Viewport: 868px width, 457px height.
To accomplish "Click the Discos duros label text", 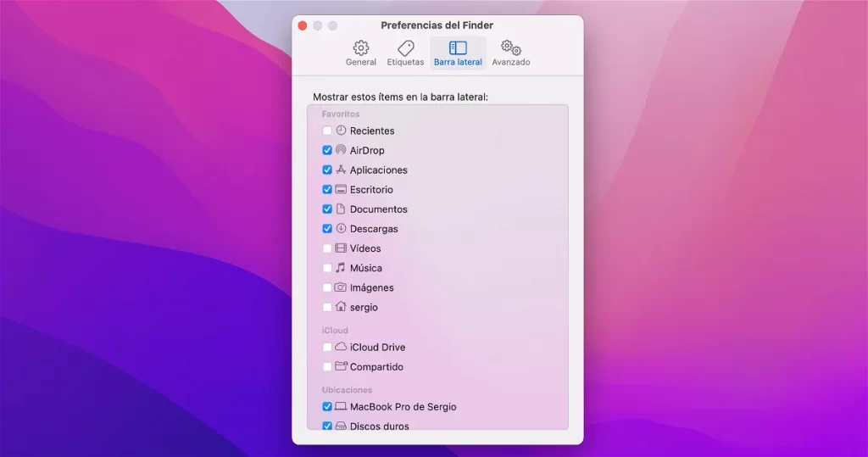I will tap(379, 426).
